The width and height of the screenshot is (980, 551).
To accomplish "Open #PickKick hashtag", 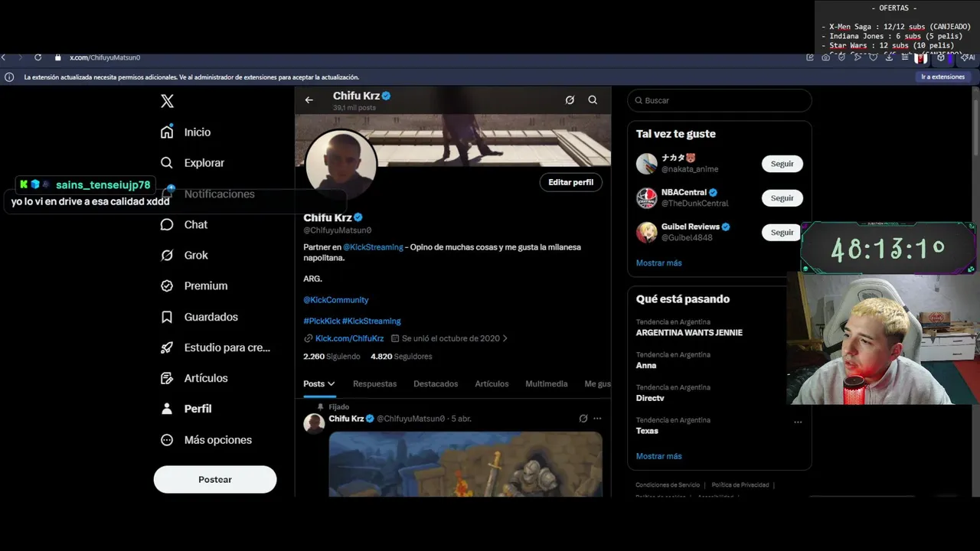I will pyautogui.click(x=322, y=321).
